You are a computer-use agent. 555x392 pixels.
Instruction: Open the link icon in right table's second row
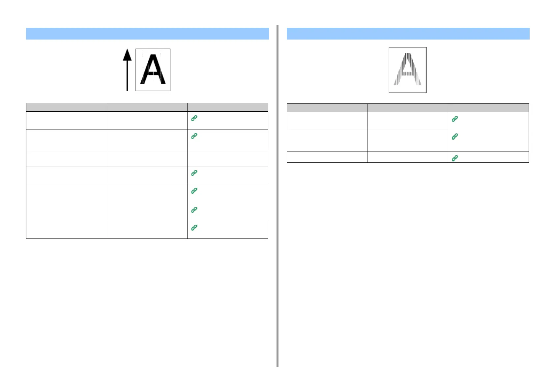[455, 136]
